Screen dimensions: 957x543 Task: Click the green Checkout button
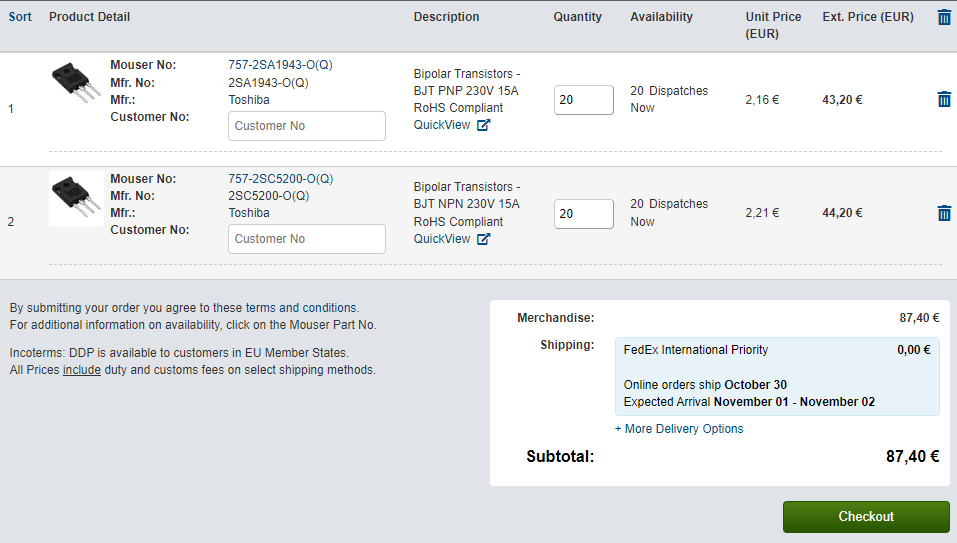[866, 517]
